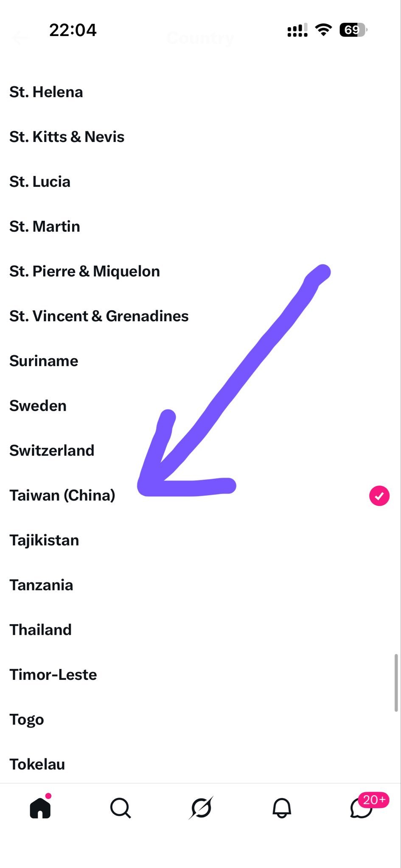Viewport: 401px width, 868px height.
Task: Open the Grok slashed-circle icon
Action: 201,808
